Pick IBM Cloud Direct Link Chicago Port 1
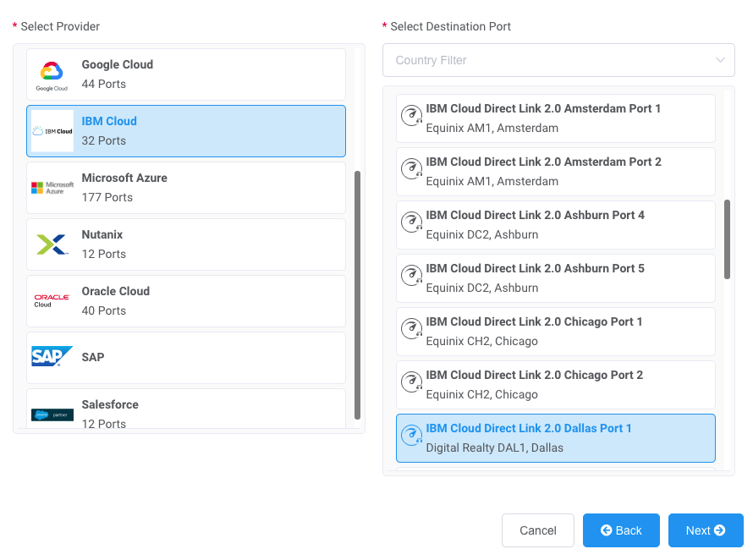 click(555, 331)
